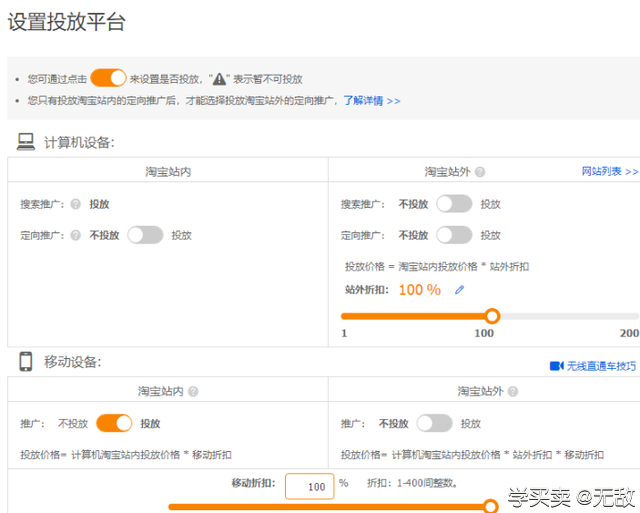Click 投放价格 = 淘宝站内投放价格 * 站外折扣 formula
640x513 pixels.
pos(437,266)
